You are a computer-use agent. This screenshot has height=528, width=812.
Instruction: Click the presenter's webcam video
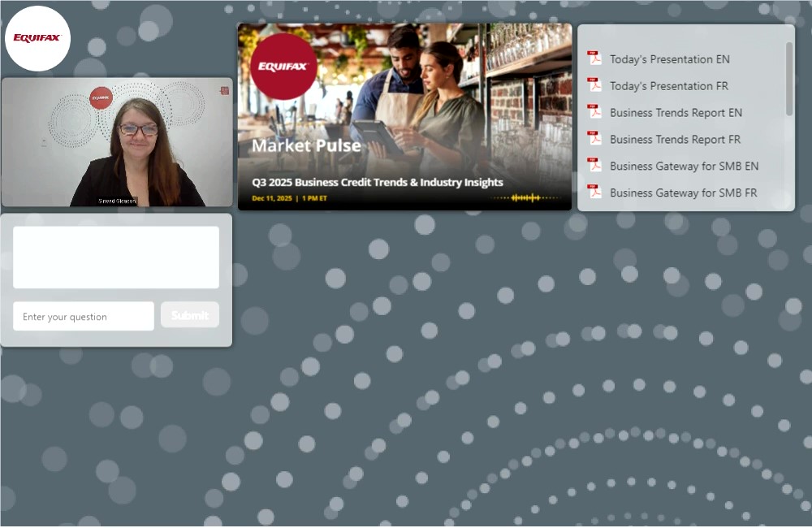(x=117, y=142)
